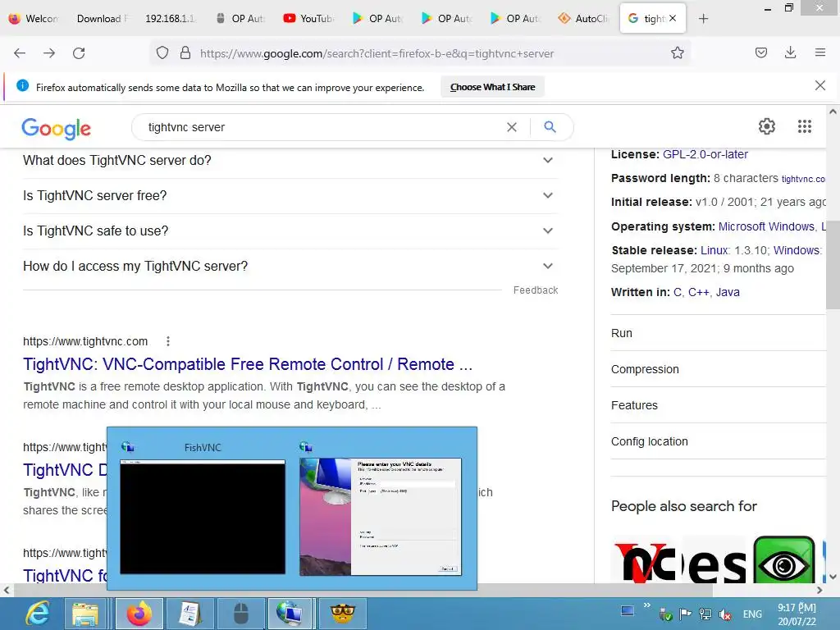
Task: Open the Google apps grid
Action: pyautogui.click(x=805, y=126)
